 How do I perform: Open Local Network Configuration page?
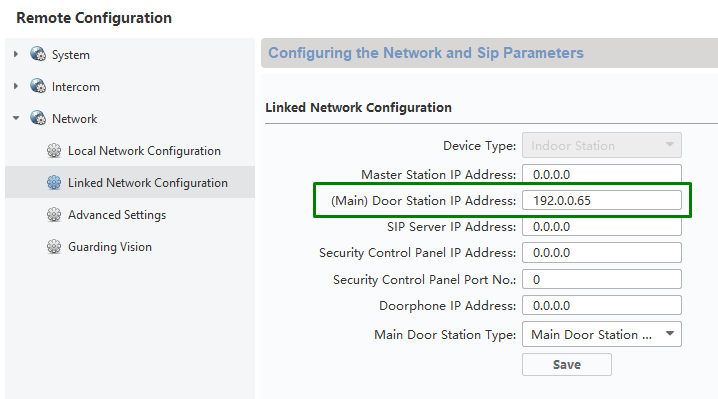[x=144, y=151]
